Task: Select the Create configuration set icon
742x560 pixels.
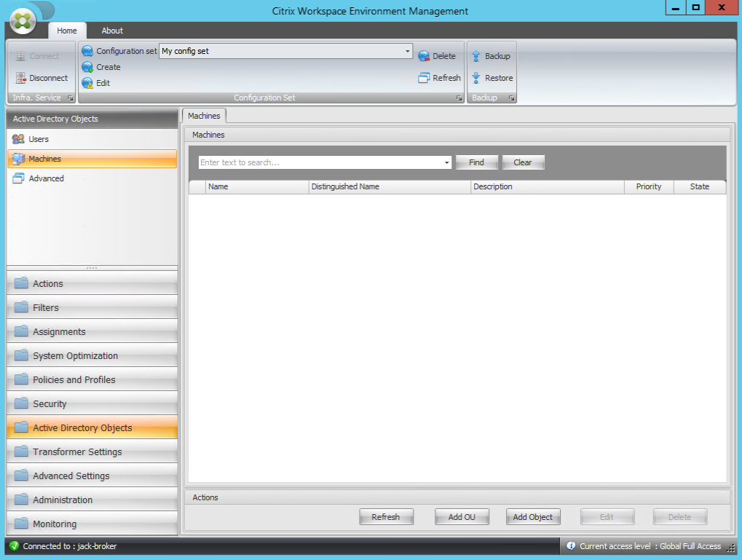Action: coord(89,66)
